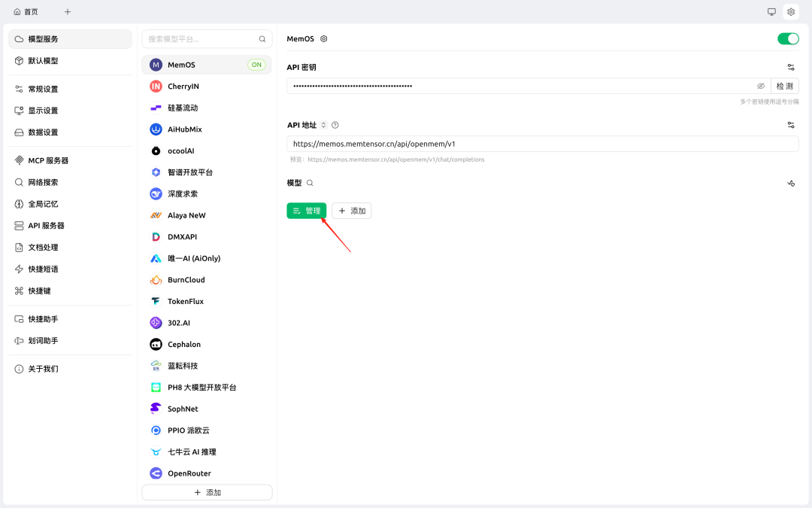Open 快捷短语 settings
Image resolution: width=812 pixels, height=508 pixels.
click(x=71, y=269)
